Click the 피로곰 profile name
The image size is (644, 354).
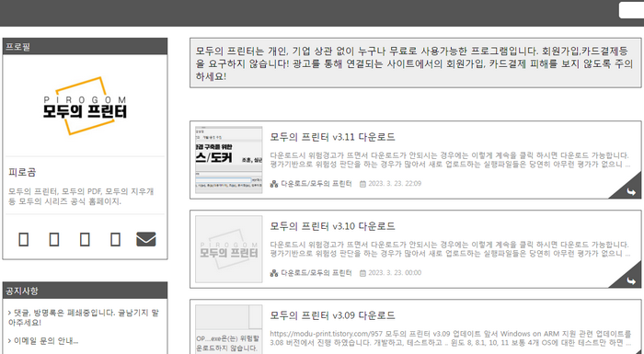point(22,172)
